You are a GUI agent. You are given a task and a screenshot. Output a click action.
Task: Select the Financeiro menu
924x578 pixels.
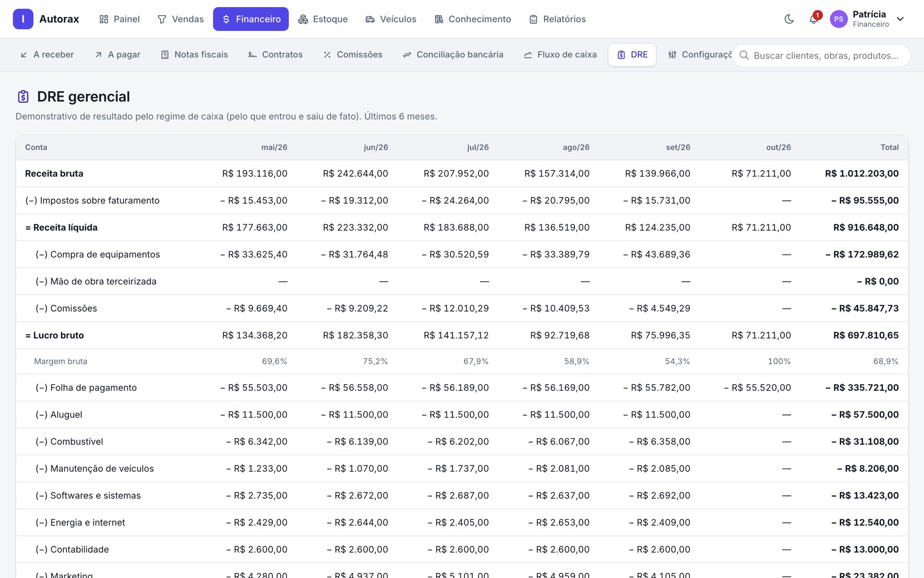tap(251, 19)
